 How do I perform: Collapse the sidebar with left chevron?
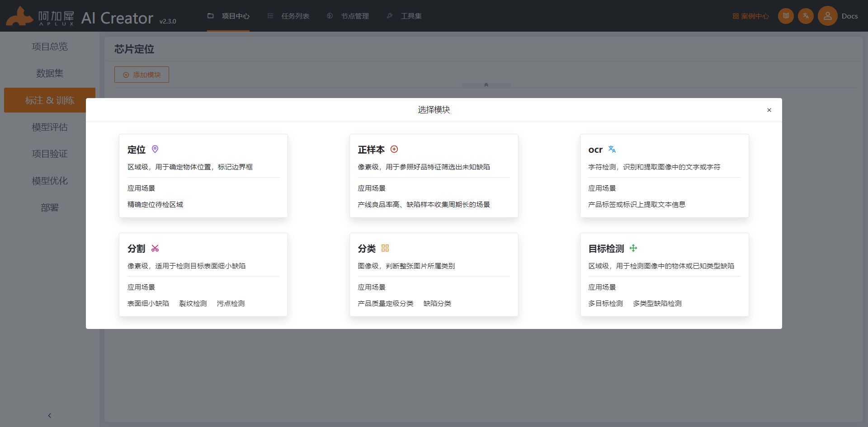(x=50, y=415)
